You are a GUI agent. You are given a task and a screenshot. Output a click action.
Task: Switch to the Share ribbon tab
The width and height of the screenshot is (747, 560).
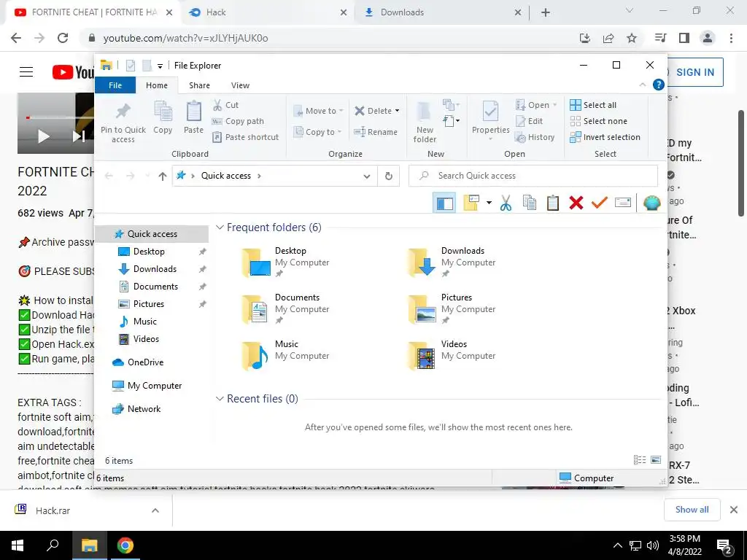click(199, 85)
